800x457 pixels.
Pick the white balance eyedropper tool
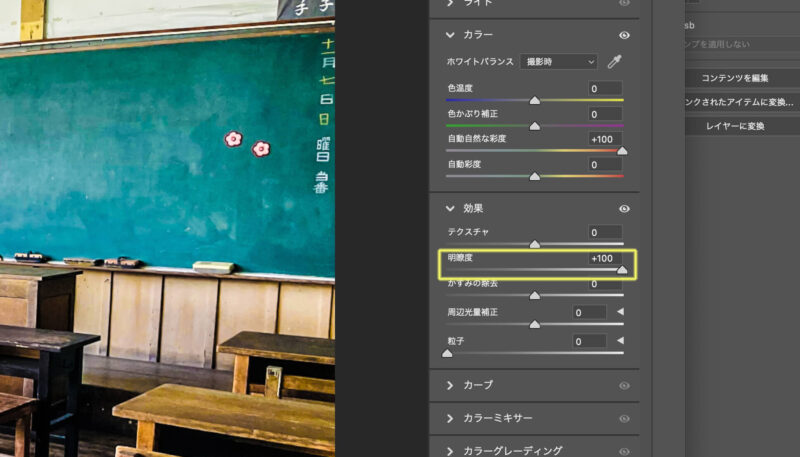point(614,62)
